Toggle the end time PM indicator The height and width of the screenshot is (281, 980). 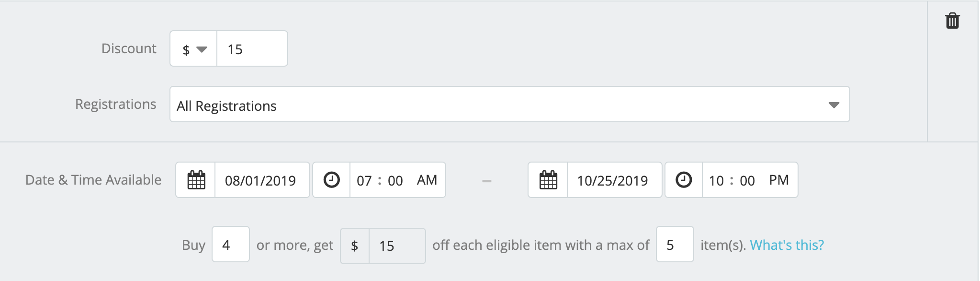[779, 180]
